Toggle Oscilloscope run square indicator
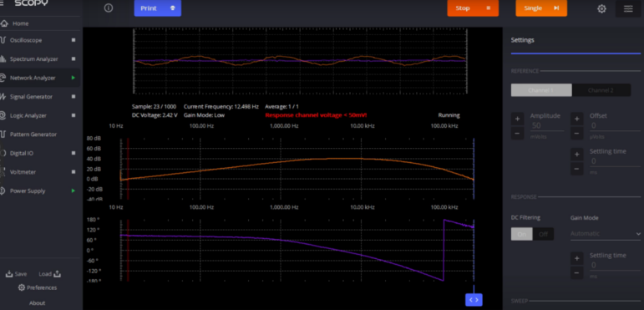The width and height of the screenshot is (644, 310). [x=74, y=40]
